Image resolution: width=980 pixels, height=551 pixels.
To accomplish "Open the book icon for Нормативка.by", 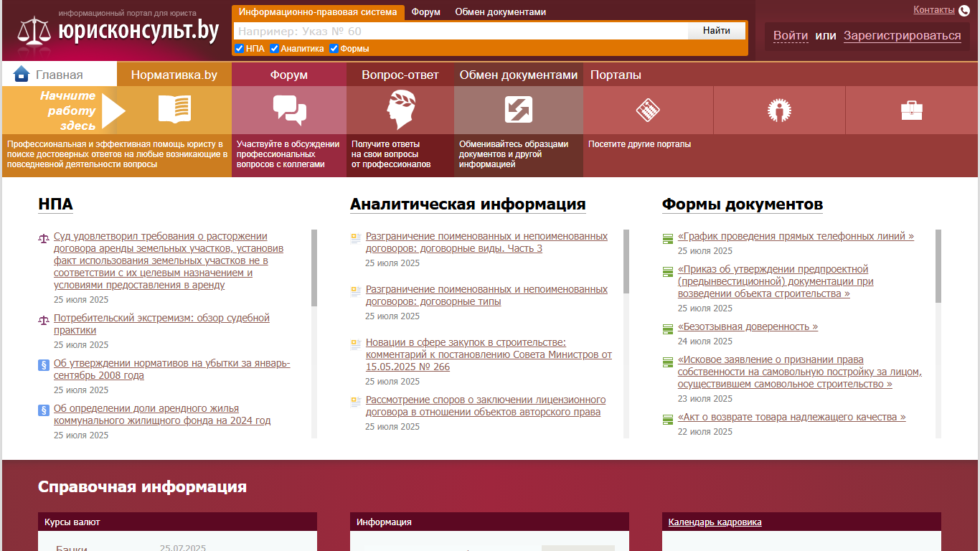I will pyautogui.click(x=174, y=110).
